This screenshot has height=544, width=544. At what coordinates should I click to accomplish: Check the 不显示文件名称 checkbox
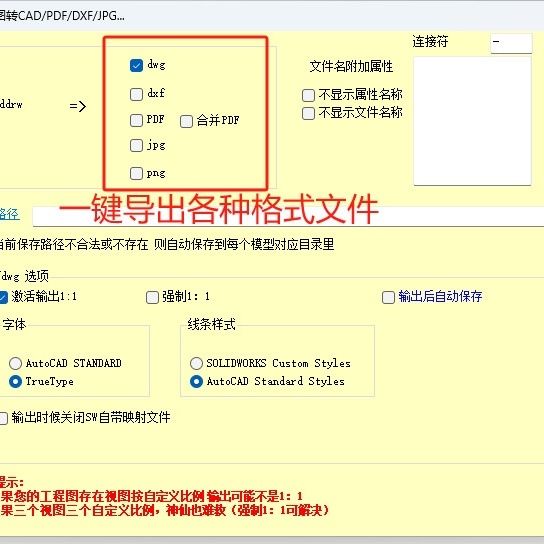(x=308, y=113)
